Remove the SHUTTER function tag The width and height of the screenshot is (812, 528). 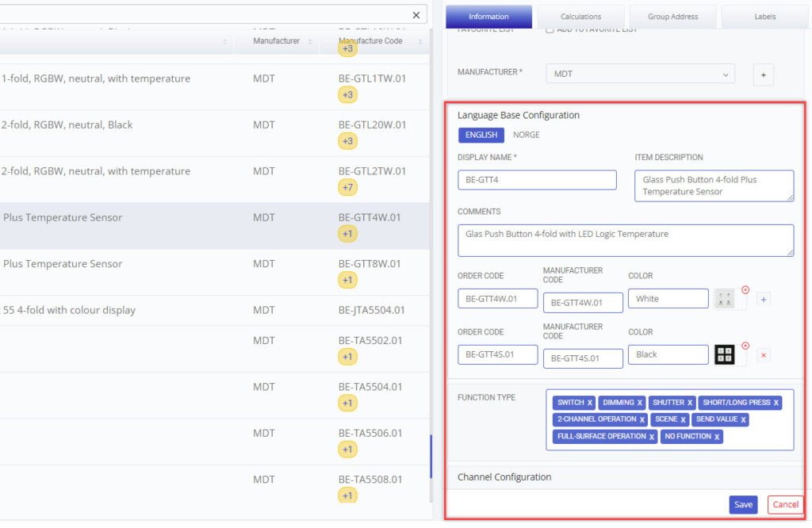(690, 403)
